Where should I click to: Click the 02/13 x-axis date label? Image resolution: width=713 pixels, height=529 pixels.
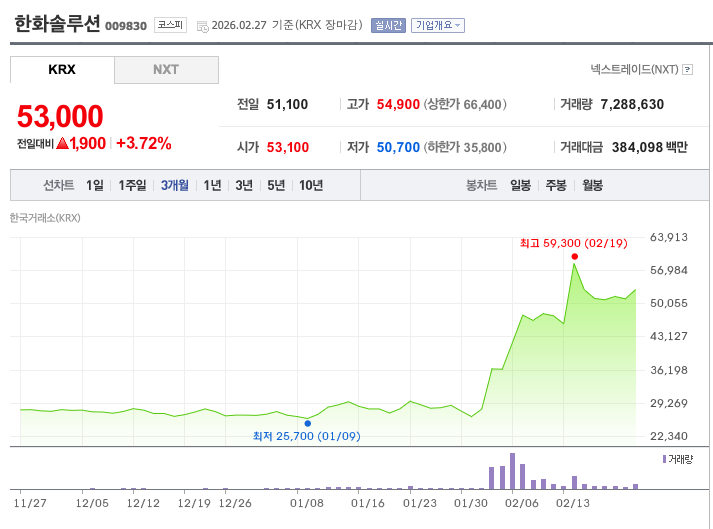point(573,503)
